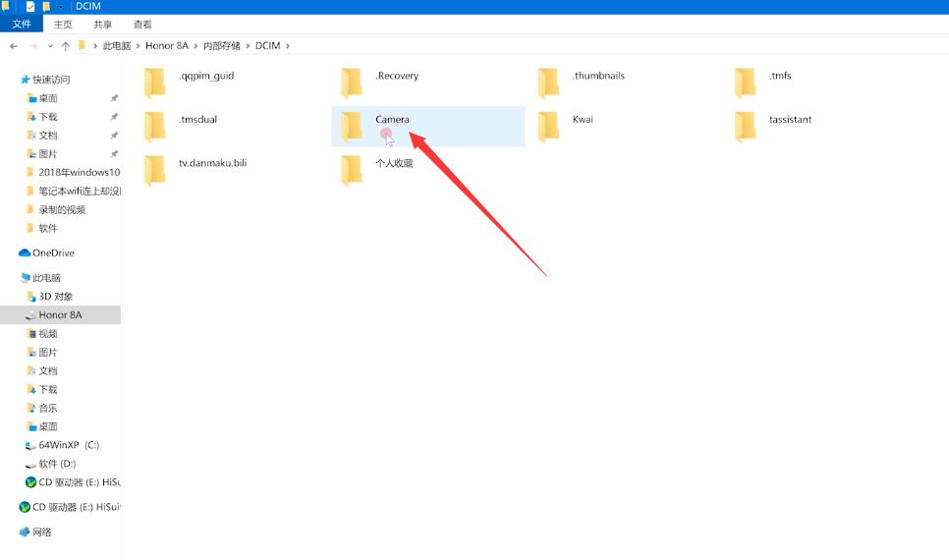Image resolution: width=949 pixels, height=560 pixels.
Task: Click the properties checkmark icon in title bar
Action: click(x=30, y=7)
